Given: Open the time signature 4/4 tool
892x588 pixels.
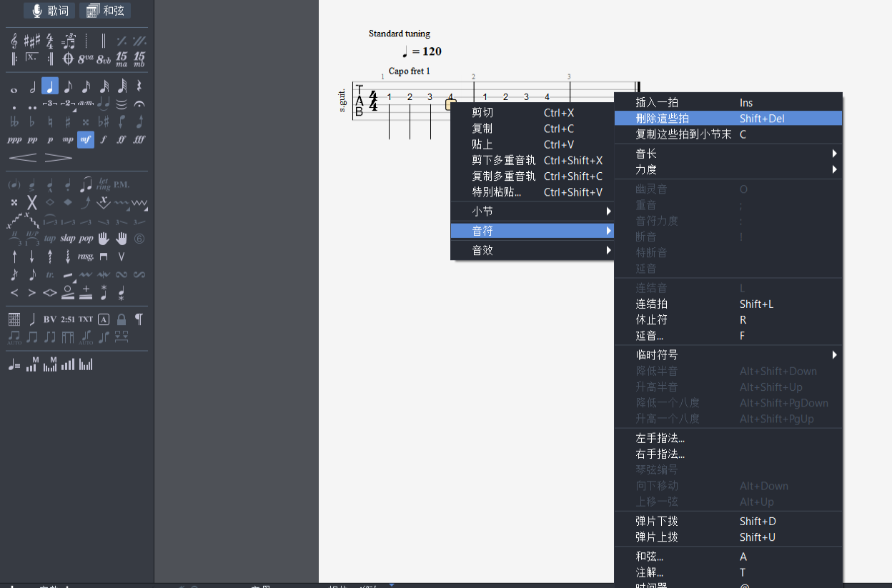Looking at the screenshot, I should coord(50,41).
